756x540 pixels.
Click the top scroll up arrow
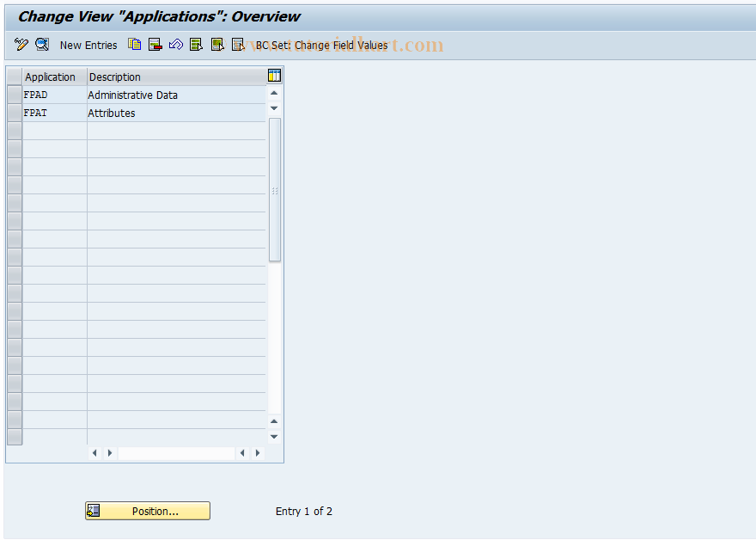point(274,93)
